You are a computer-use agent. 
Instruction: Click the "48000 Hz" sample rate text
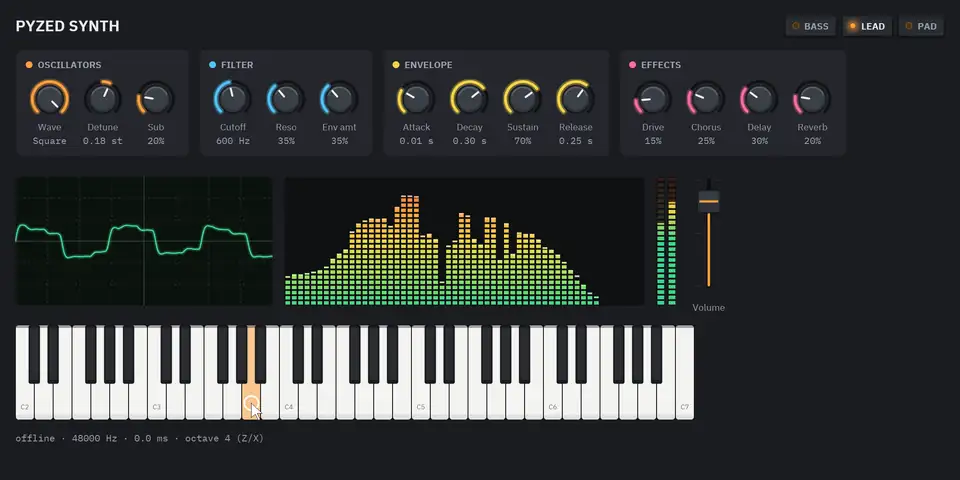94,438
